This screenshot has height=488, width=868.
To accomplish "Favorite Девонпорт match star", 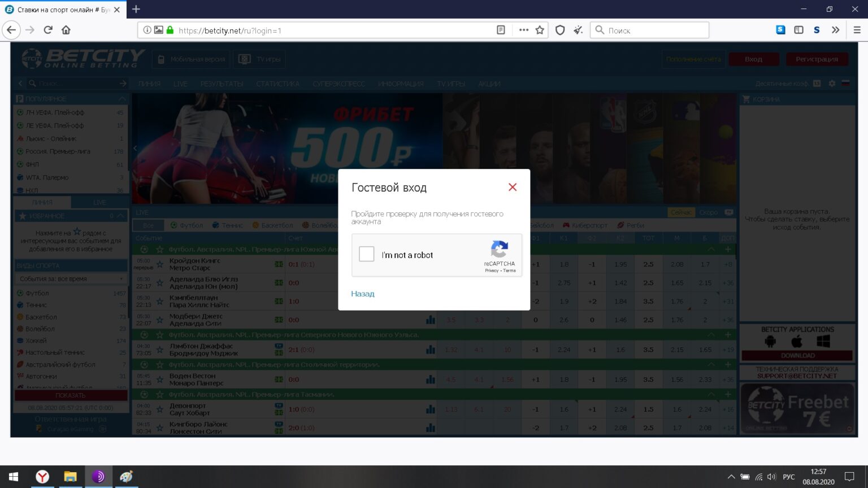I will coord(160,409).
